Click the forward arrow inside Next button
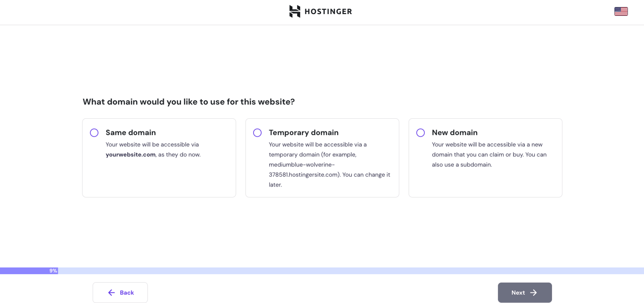644x303 pixels. coord(534,292)
